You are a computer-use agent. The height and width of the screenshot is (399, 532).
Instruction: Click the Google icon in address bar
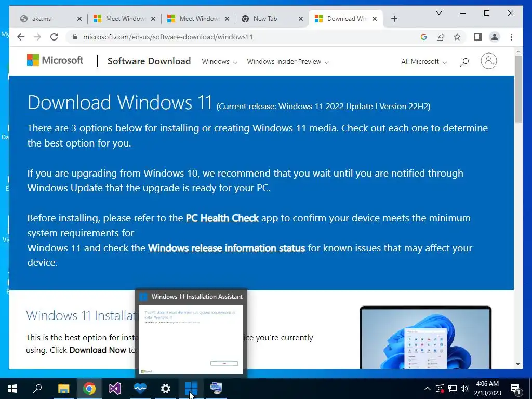424,37
